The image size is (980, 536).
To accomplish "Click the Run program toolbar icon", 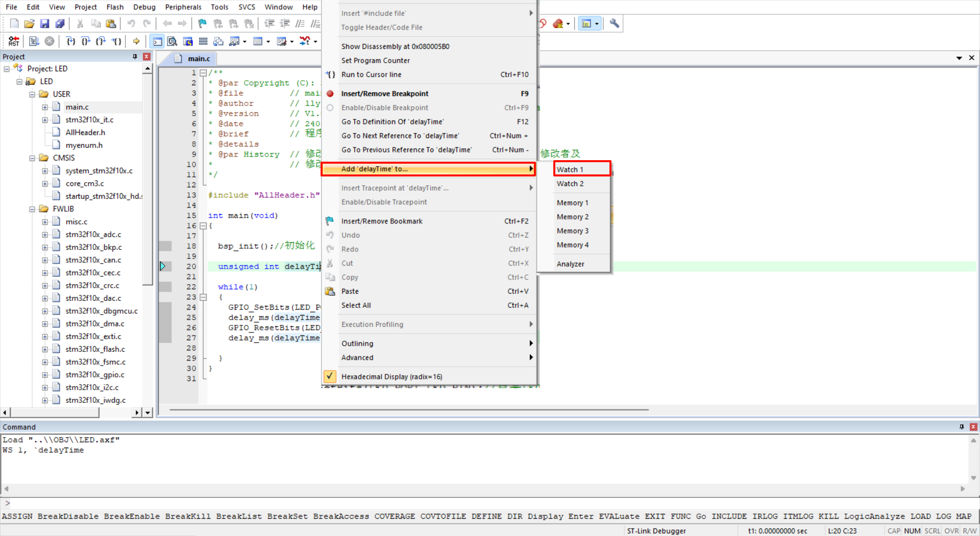I will pyautogui.click(x=34, y=41).
